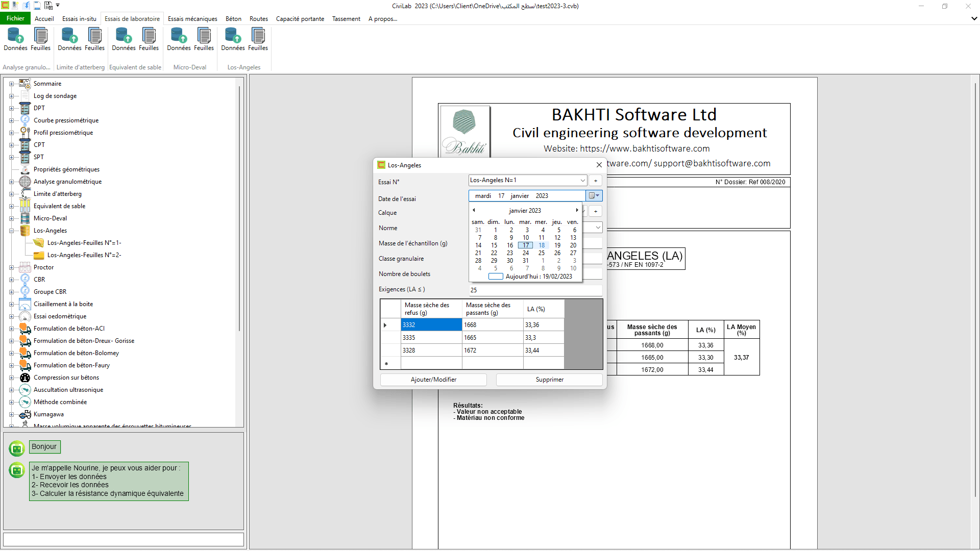Select Sommaire icon in tree
Viewport: 980px width, 551px height.
coord(25,83)
